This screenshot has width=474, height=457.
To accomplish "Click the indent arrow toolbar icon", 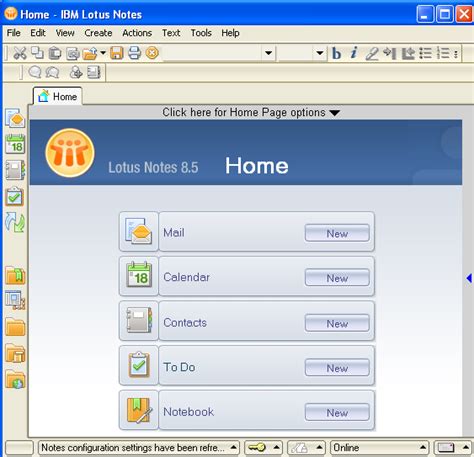I will [x=389, y=53].
